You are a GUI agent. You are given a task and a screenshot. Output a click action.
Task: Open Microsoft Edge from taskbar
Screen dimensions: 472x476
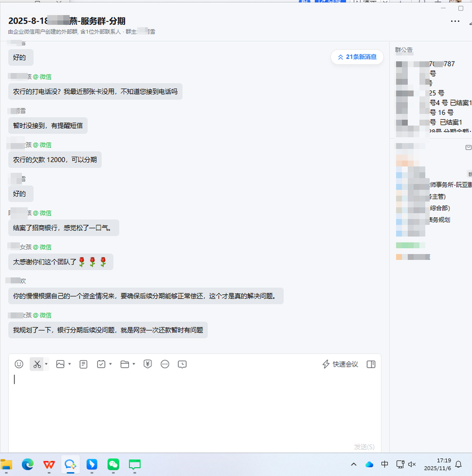tap(27, 464)
